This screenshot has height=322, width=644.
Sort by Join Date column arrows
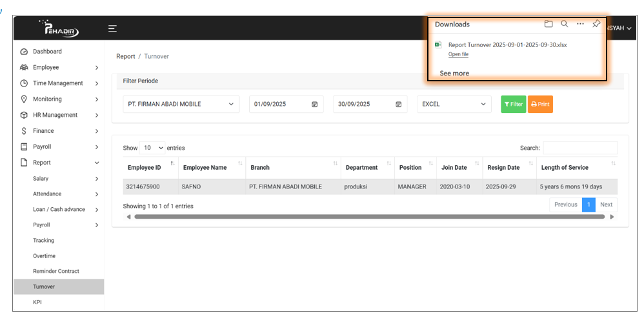[x=477, y=163]
